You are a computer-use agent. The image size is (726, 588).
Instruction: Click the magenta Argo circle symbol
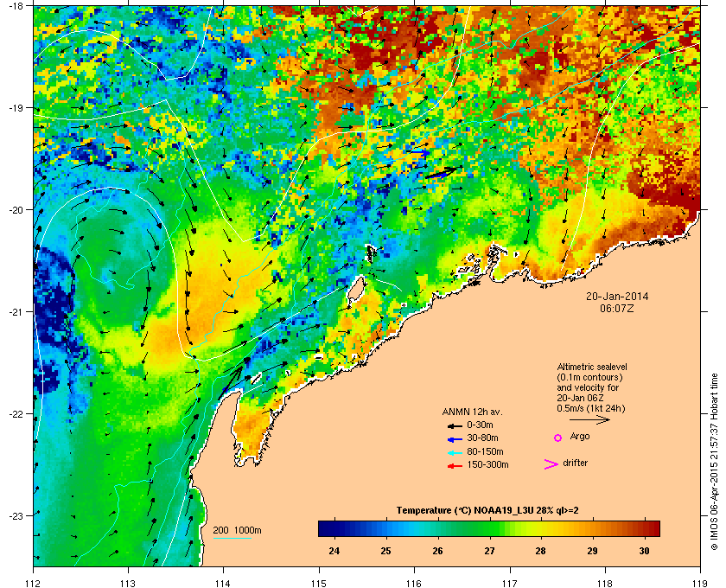click(x=558, y=438)
